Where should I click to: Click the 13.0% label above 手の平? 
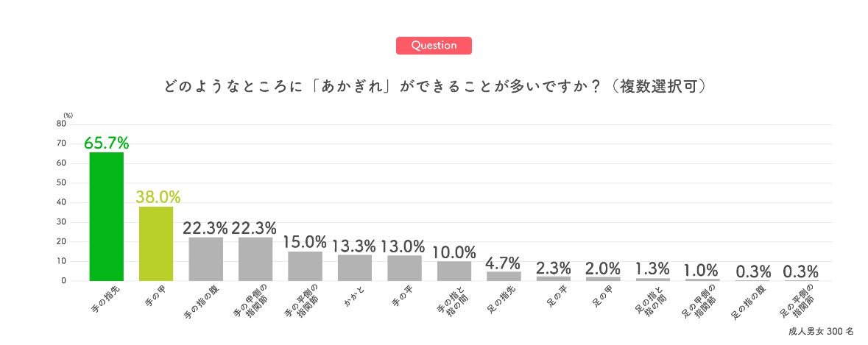(404, 246)
